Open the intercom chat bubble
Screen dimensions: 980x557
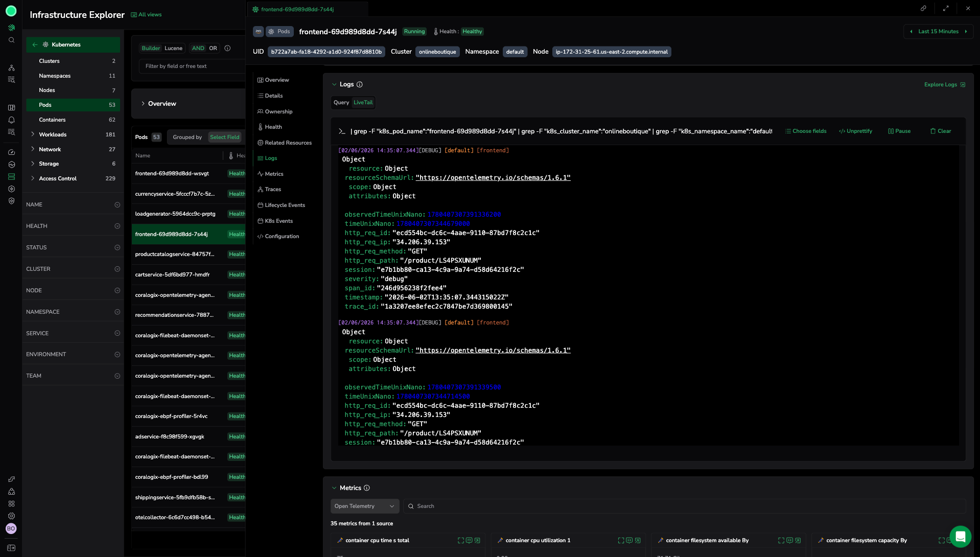pyautogui.click(x=960, y=537)
